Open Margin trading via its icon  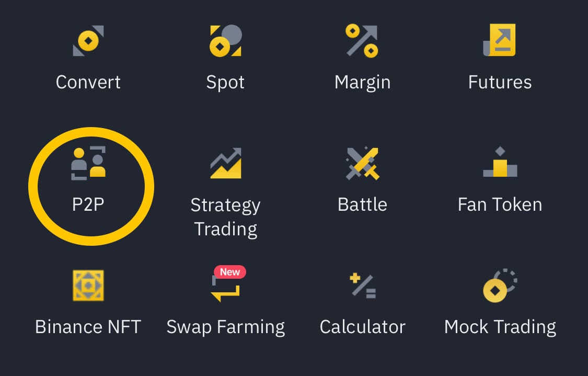pyautogui.click(x=363, y=40)
